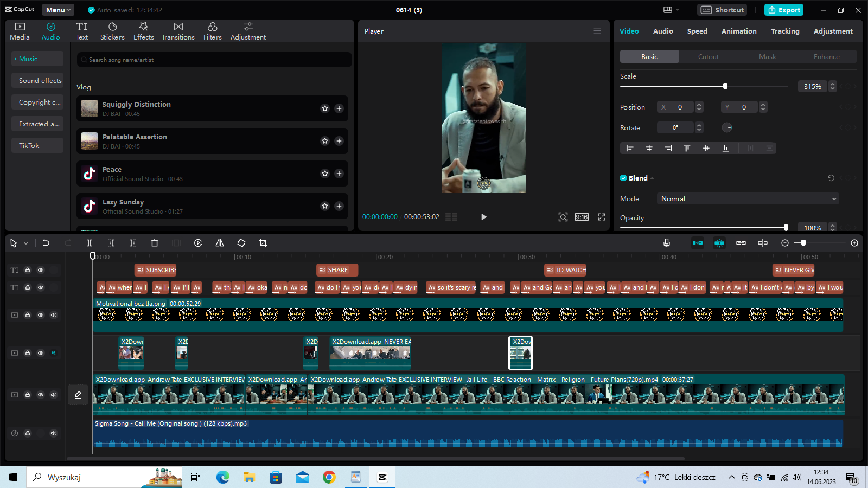Toggle the Blend checkbox

[623, 178]
